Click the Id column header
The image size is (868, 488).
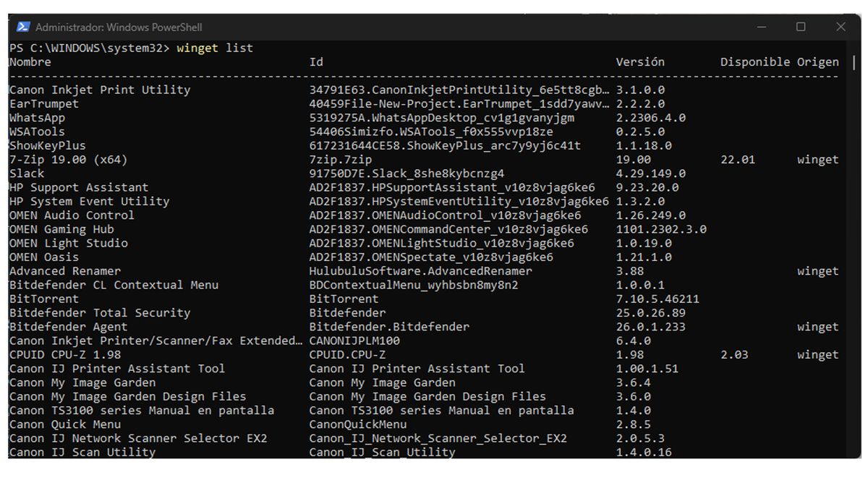click(315, 61)
